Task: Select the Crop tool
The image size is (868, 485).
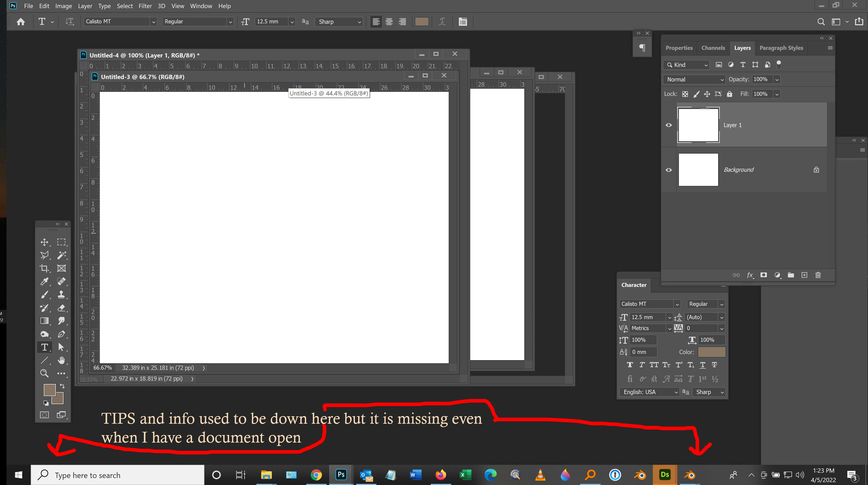Action: pyautogui.click(x=44, y=268)
